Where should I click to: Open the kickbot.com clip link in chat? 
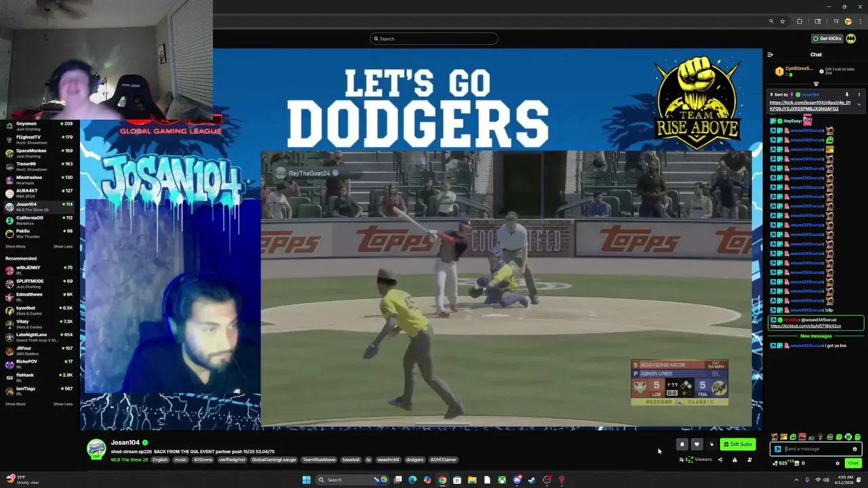(x=806, y=326)
